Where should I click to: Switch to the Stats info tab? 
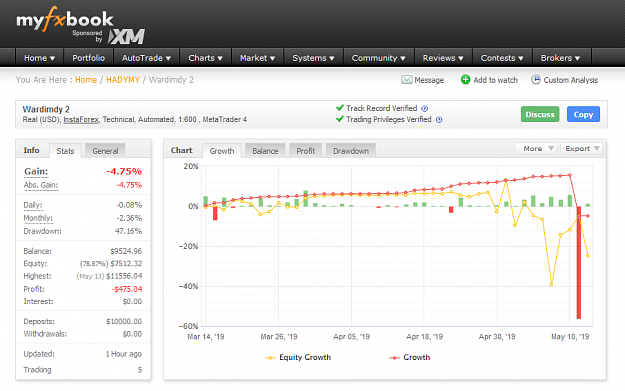click(x=65, y=151)
